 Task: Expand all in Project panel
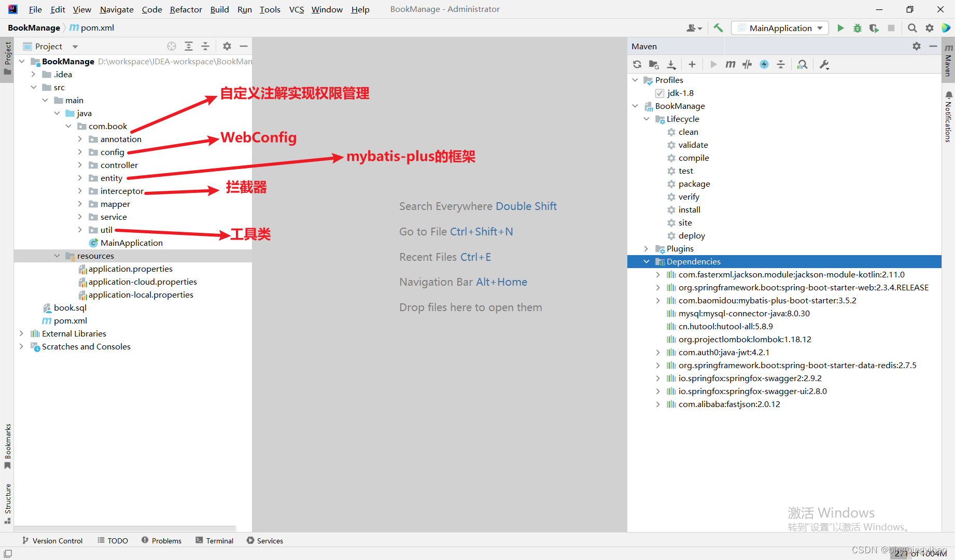pyautogui.click(x=189, y=46)
